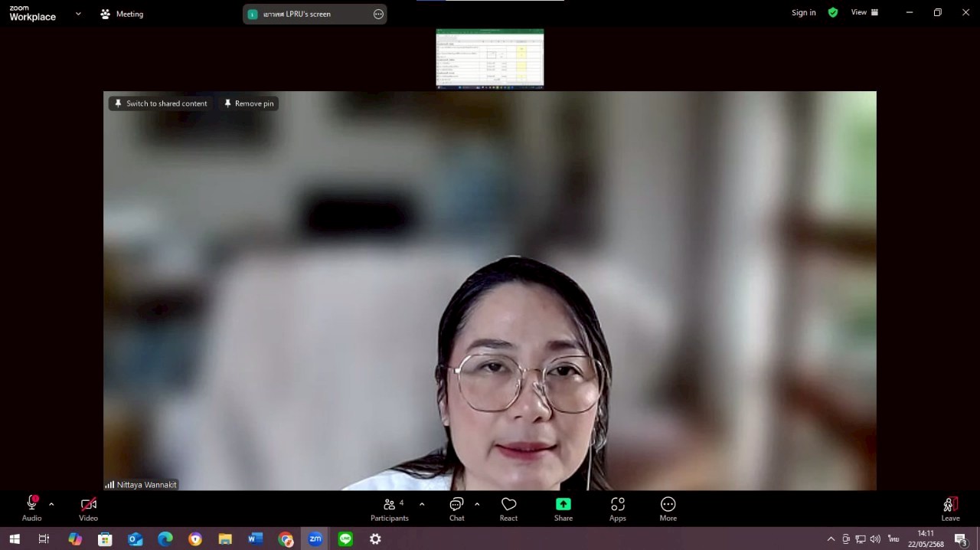Open Zoom Apps
980x550 pixels.
coord(618,508)
